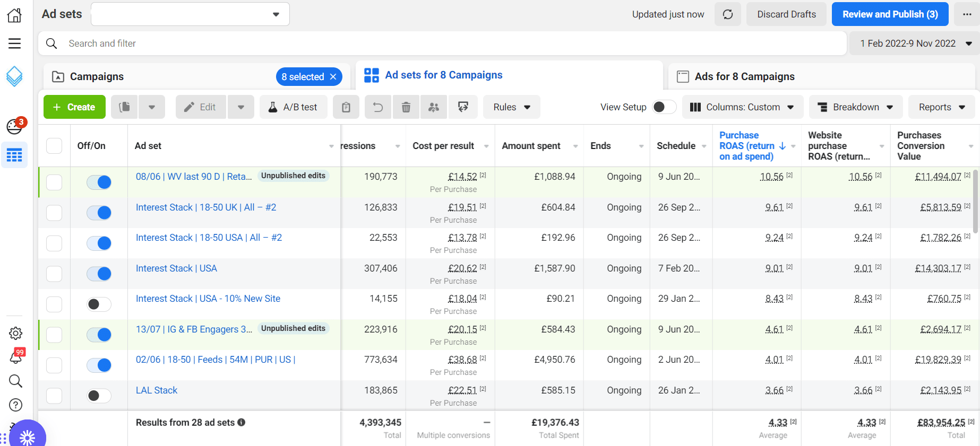Click the trash delete icon

pos(406,107)
